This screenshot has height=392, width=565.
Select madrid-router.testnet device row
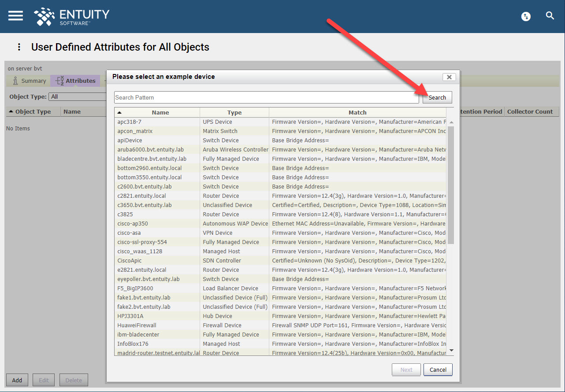point(280,353)
